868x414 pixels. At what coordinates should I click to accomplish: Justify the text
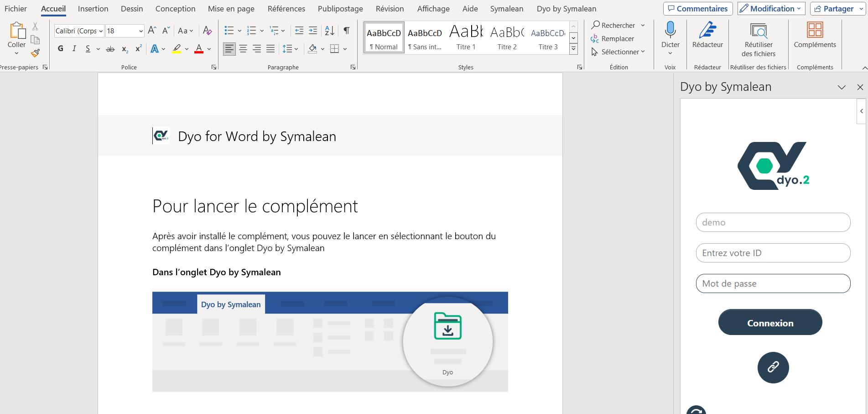tap(270, 48)
